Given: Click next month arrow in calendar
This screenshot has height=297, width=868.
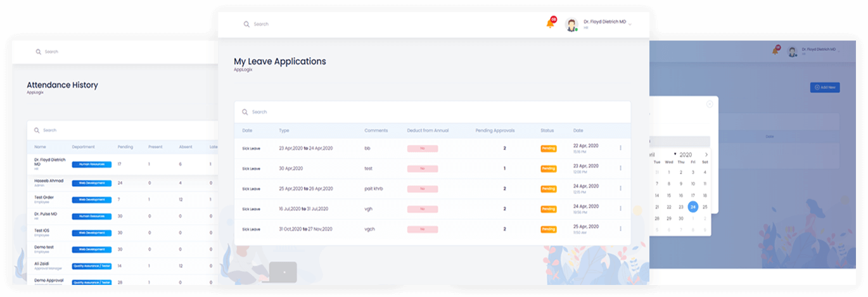Looking at the screenshot, I should click(706, 155).
